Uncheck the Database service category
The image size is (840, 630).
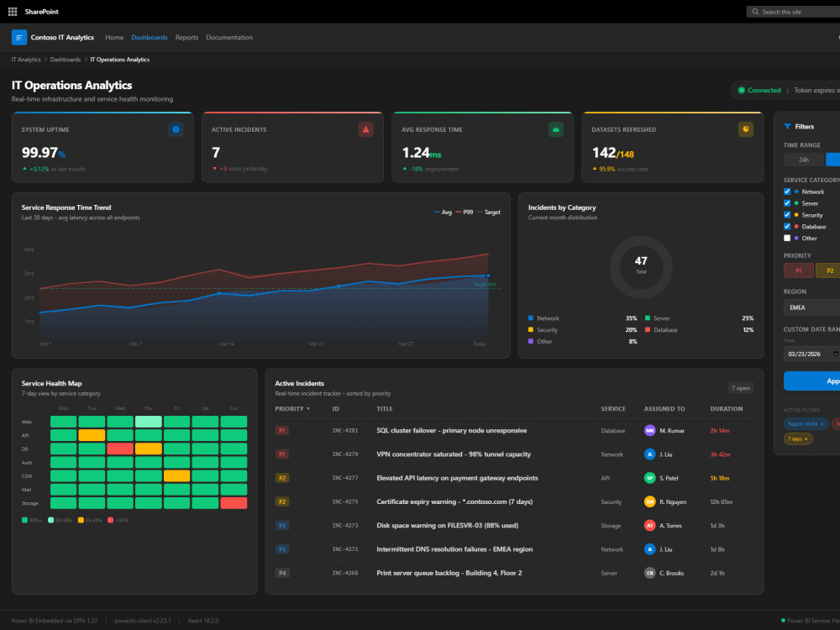point(787,227)
